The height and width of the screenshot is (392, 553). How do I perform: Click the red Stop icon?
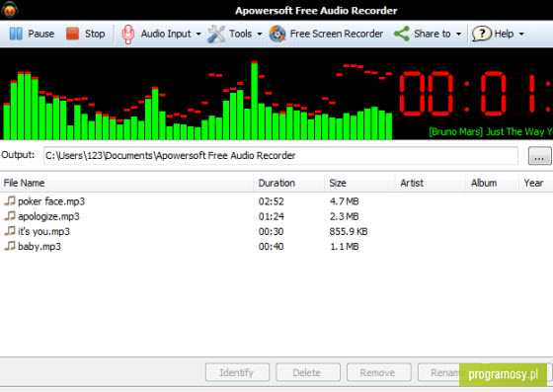click(x=73, y=34)
